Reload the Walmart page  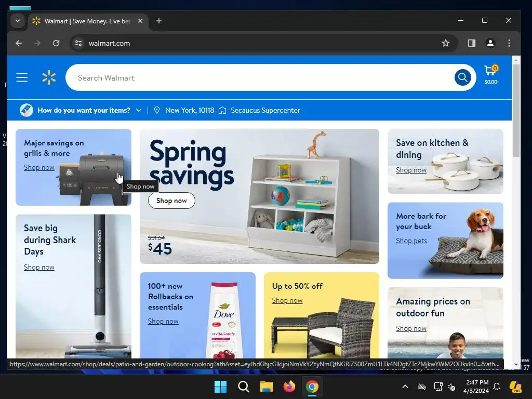tap(56, 43)
